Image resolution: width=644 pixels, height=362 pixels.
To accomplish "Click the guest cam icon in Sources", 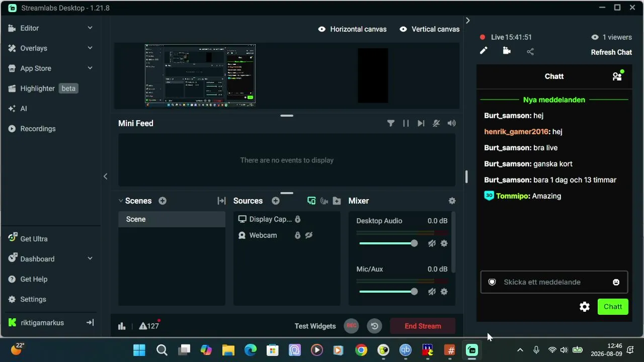I will (x=325, y=201).
